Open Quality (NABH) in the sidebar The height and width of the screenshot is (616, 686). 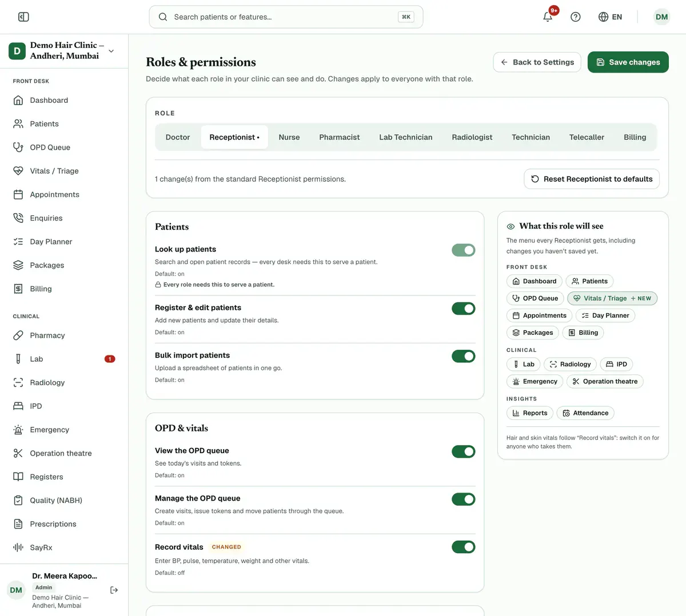coord(64,501)
